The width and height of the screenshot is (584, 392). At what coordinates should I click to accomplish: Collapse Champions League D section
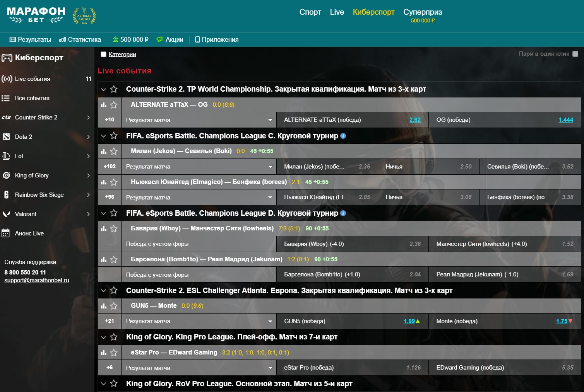click(x=103, y=213)
